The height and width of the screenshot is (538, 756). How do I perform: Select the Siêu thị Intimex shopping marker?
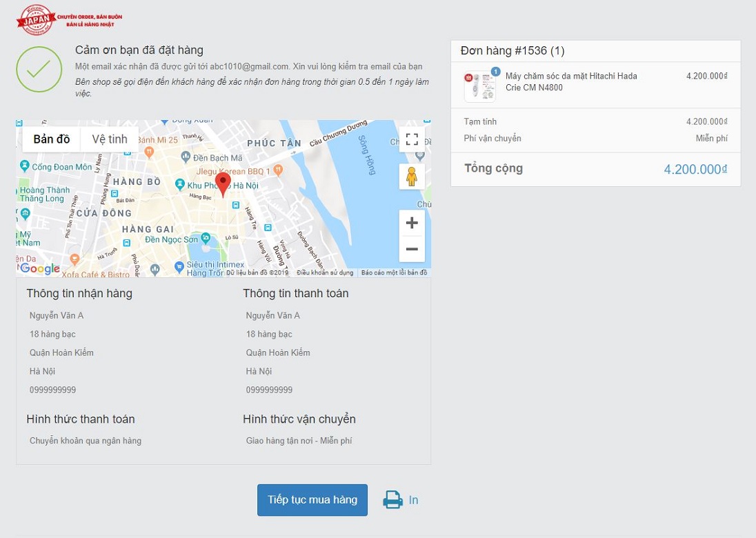tap(180, 266)
